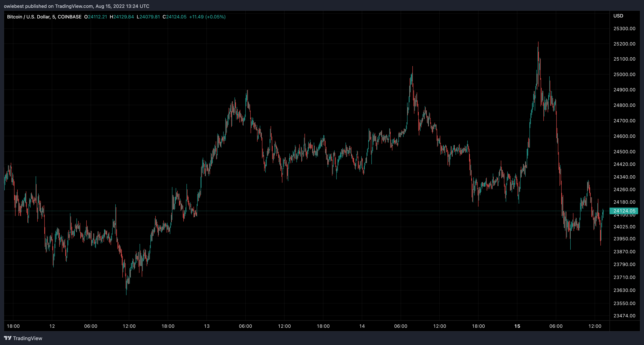Click the 23630.00 price axis label
This screenshot has height=345, width=644.
624,290
